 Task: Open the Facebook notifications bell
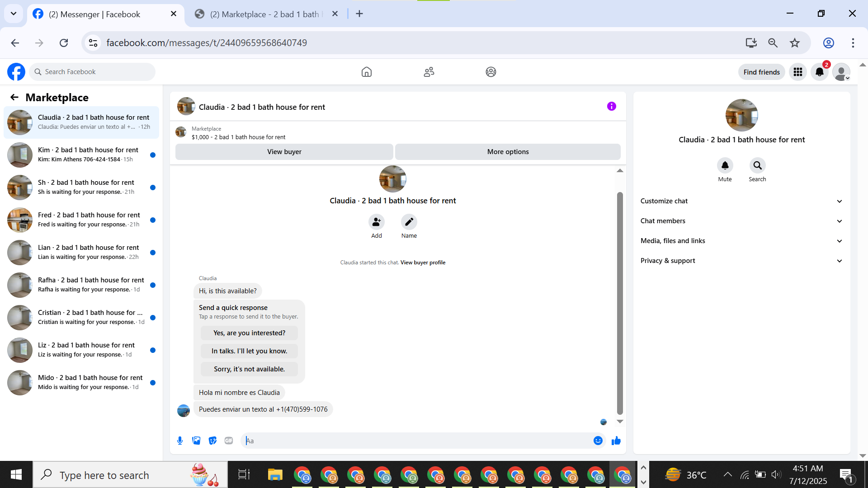click(x=819, y=72)
